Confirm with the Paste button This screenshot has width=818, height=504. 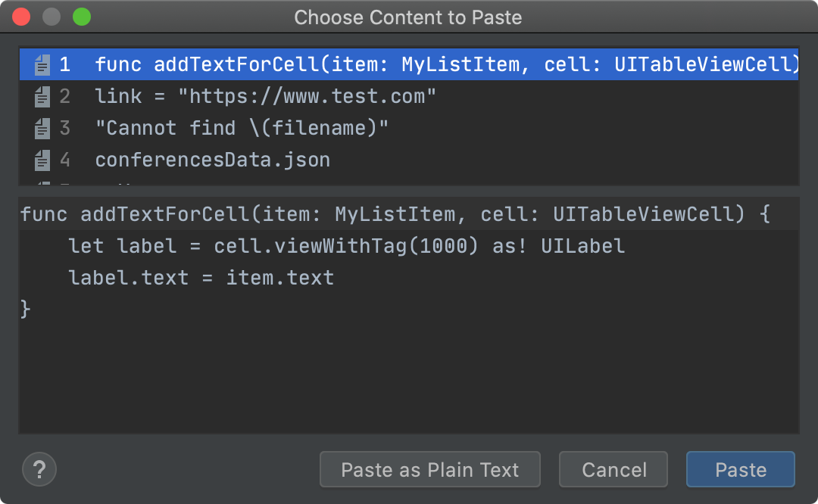tap(740, 470)
